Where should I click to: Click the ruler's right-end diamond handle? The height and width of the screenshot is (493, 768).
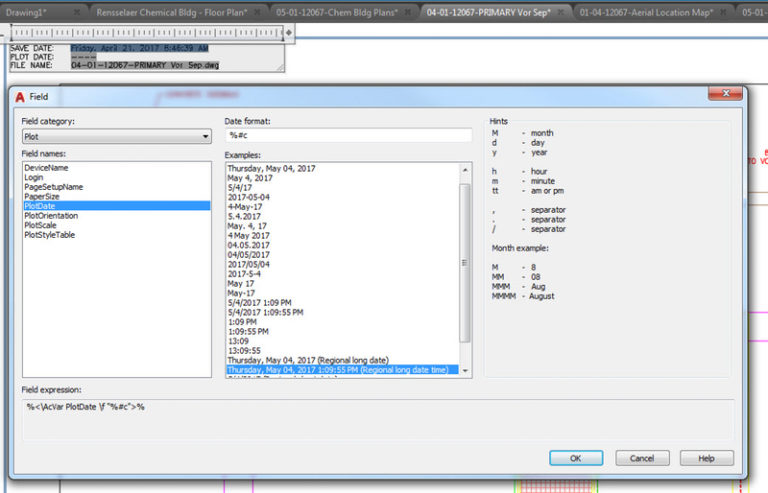(289, 32)
